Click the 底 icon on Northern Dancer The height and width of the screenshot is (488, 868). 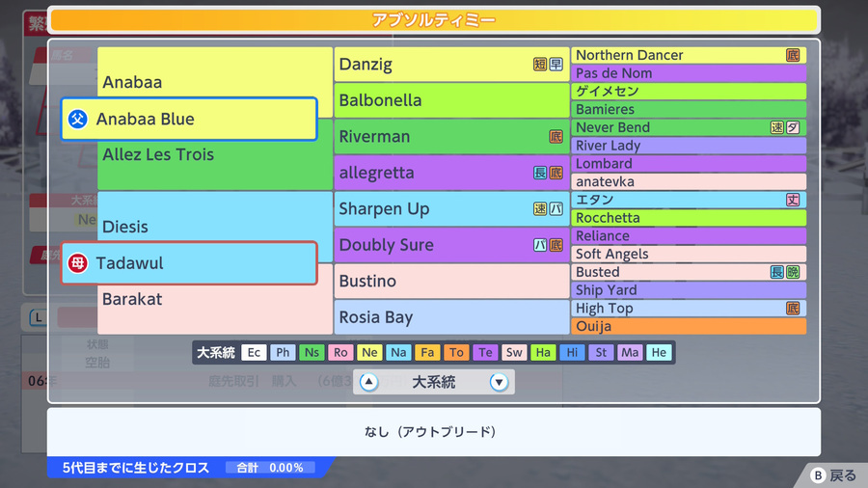[x=793, y=55]
